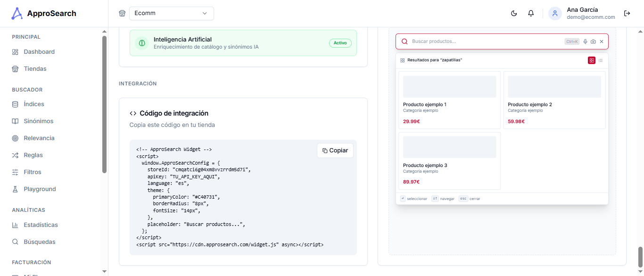The image size is (644, 276).
Task: Select Producto ejemplo 1 card
Action: coord(450,100)
